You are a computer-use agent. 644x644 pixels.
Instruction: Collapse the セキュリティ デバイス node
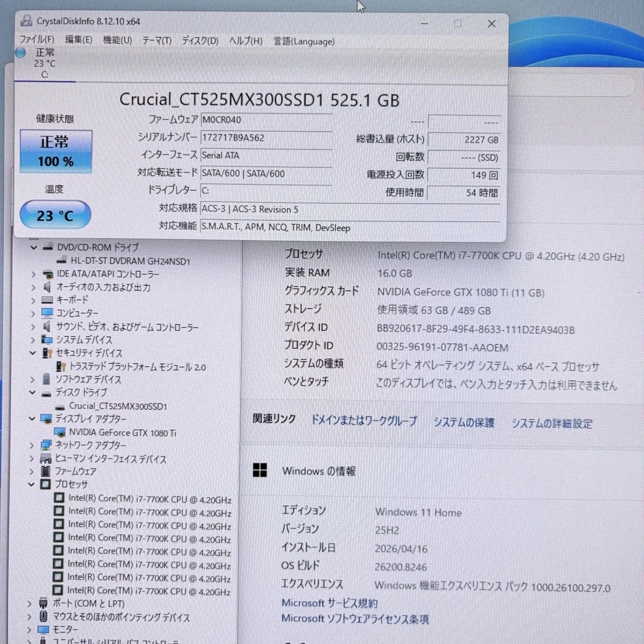(x=33, y=353)
